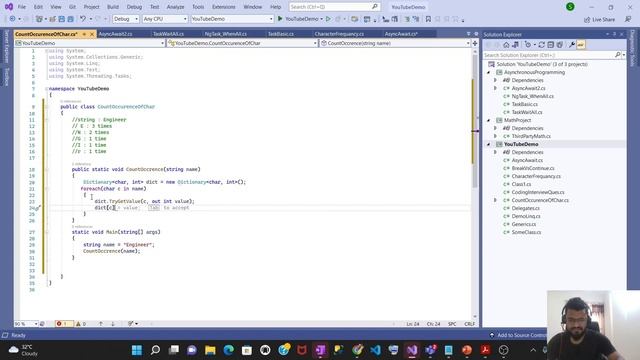Click Collapse All icon in Solution Explorer
The width and height of the screenshot is (640, 360).
pyautogui.click(x=551, y=45)
